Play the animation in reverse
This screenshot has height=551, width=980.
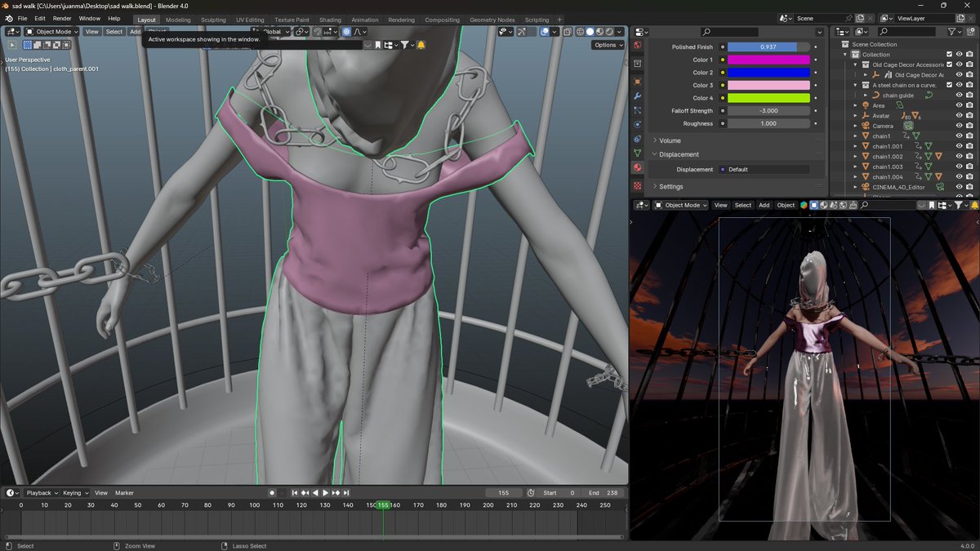pos(315,493)
